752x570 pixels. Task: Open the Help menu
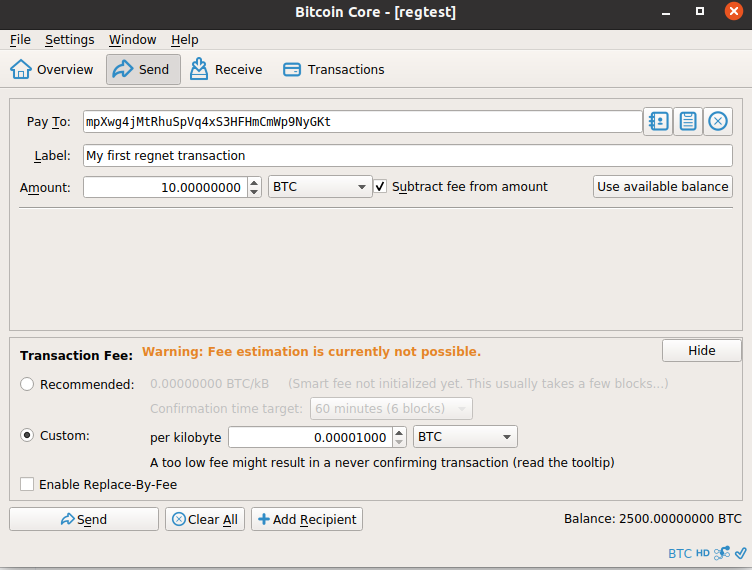point(185,40)
